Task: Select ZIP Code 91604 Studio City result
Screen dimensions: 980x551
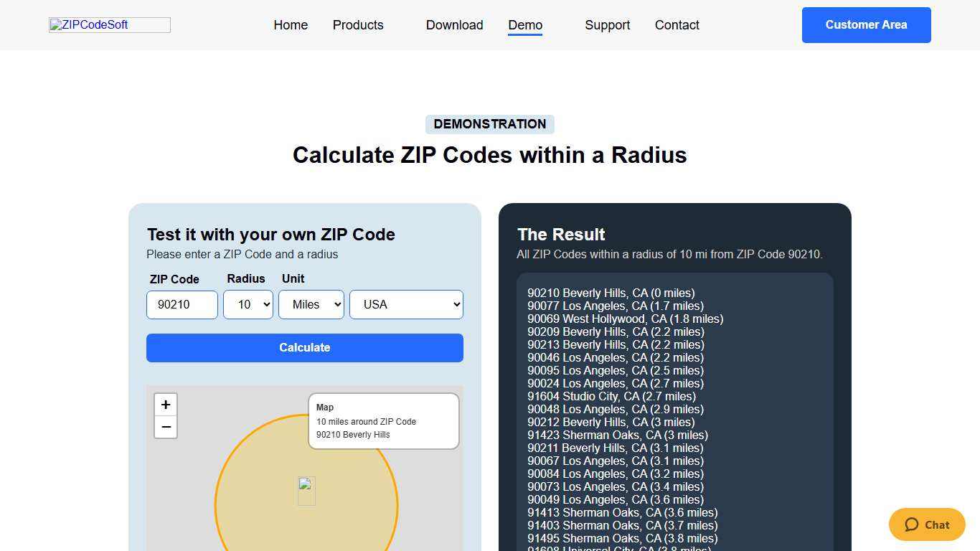Action: pos(611,396)
